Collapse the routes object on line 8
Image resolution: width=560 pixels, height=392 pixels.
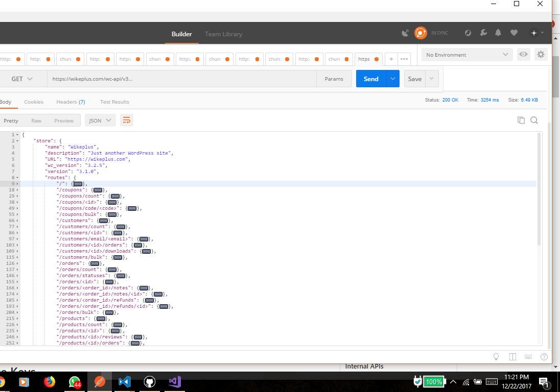17,178
